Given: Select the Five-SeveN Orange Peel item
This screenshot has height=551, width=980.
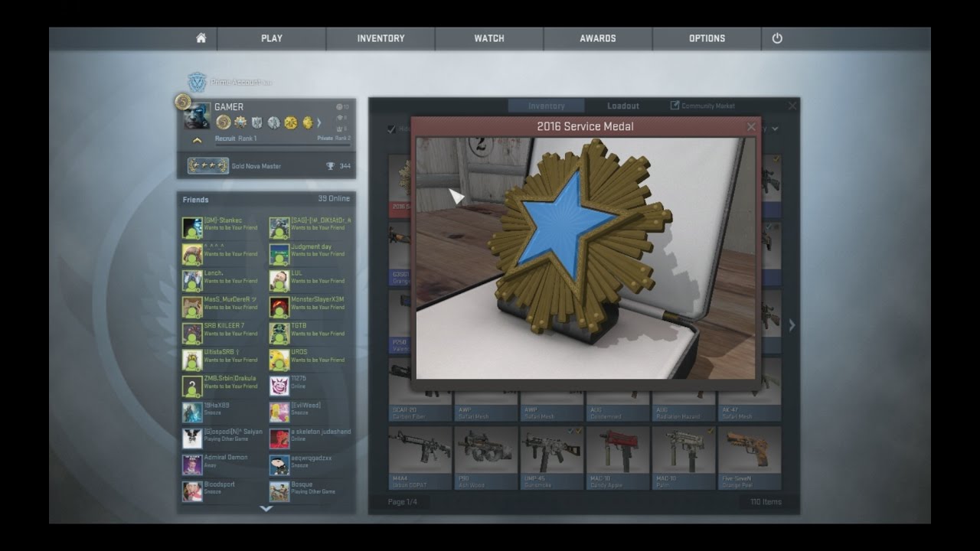Looking at the screenshot, I should point(750,458).
